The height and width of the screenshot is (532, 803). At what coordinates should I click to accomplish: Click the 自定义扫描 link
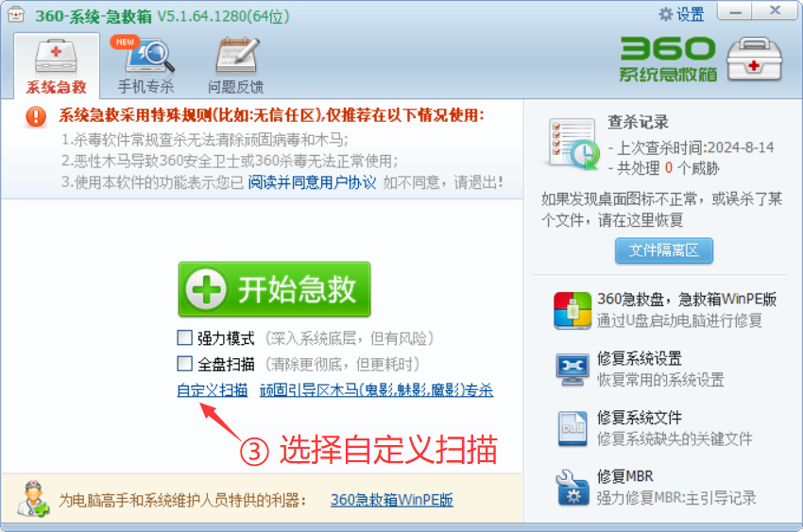[212, 390]
